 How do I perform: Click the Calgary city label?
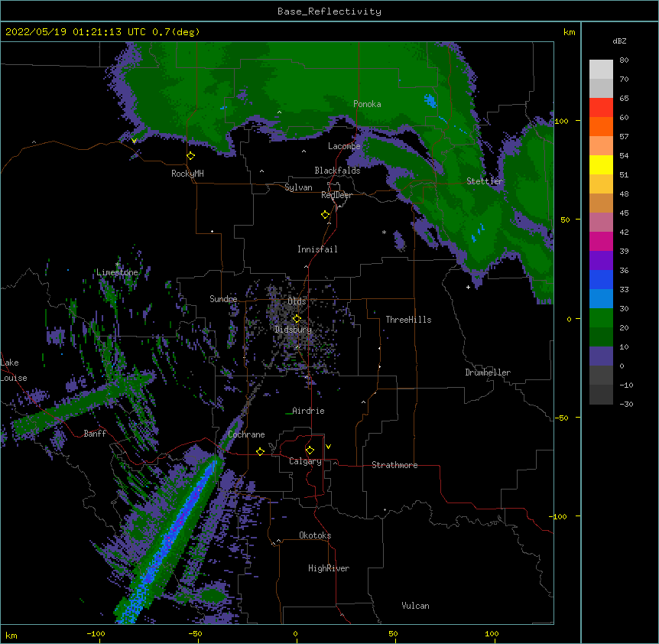(305, 461)
